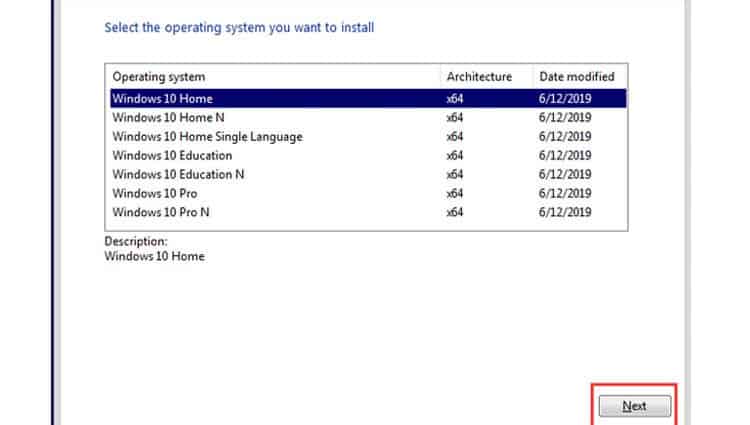The width and height of the screenshot is (750, 425).
Task: Click 6/12/2019 date in Windows 10 Pro N row
Action: (x=565, y=212)
